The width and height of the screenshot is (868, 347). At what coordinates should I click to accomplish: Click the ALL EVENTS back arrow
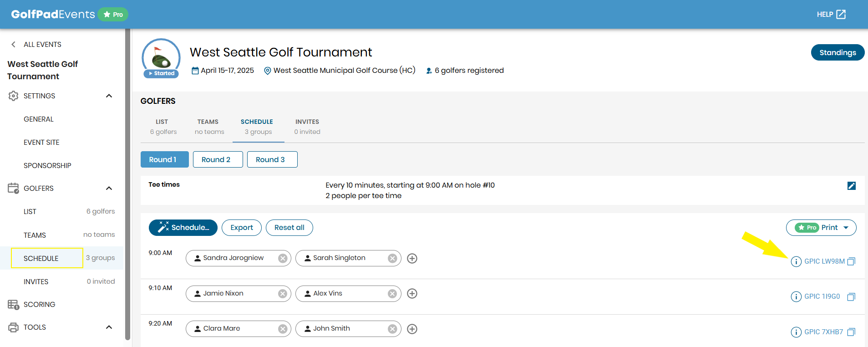pyautogui.click(x=13, y=44)
